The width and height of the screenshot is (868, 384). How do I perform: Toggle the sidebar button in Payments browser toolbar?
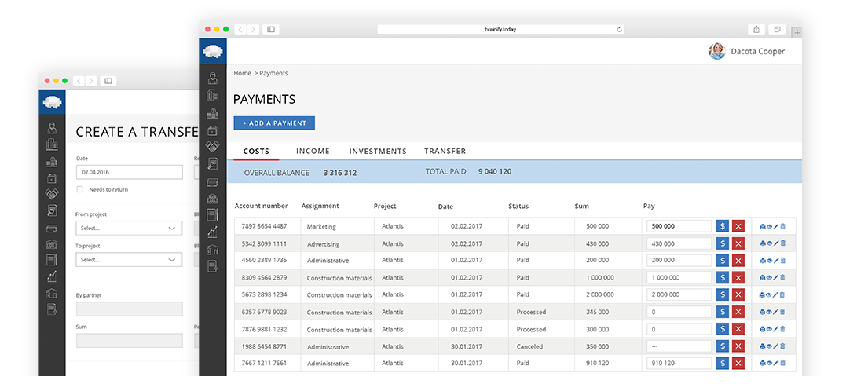click(x=271, y=29)
